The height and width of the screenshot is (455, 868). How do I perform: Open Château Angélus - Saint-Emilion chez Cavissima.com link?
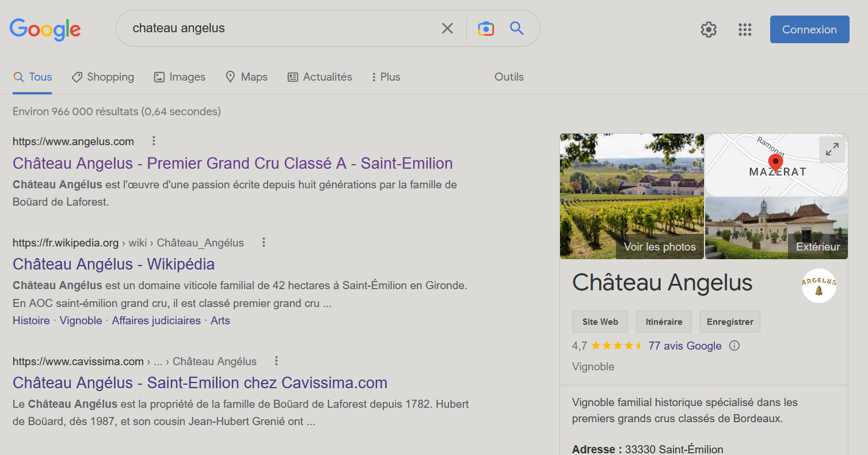click(200, 383)
